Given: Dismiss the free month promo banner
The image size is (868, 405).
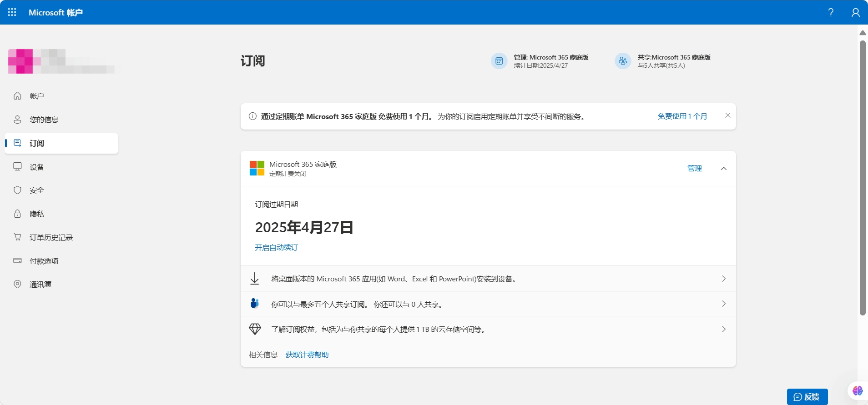Looking at the screenshot, I should (x=728, y=115).
